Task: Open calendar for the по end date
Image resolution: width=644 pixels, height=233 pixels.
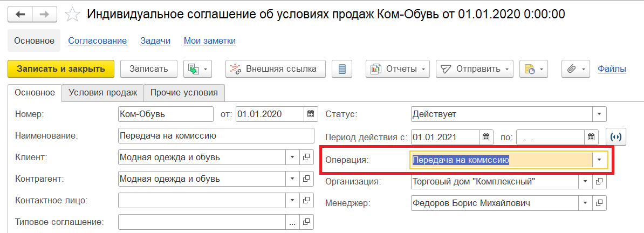Action: click(591, 137)
